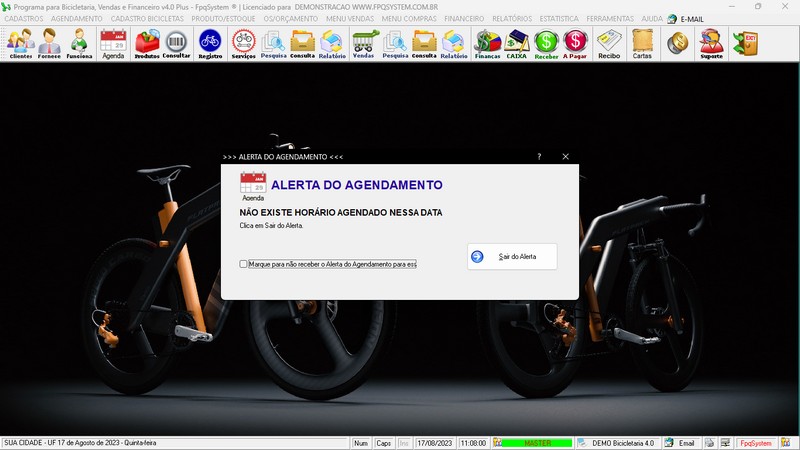The image size is (800, 450).
Task: Click the Num indicator in status bar
Action: (x=361, y=443)
